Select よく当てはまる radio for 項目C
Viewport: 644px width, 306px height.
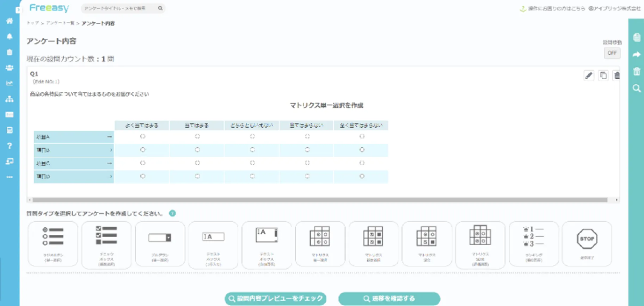point(143,163)
